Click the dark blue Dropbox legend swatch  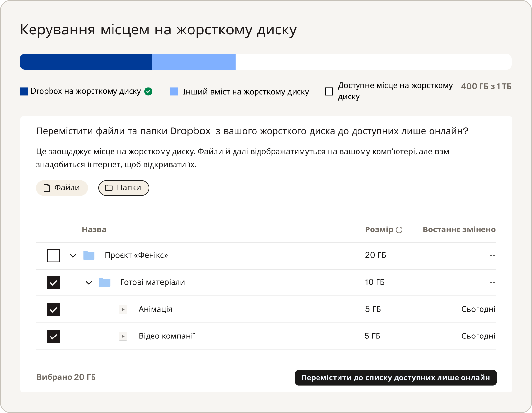[24, 91]
